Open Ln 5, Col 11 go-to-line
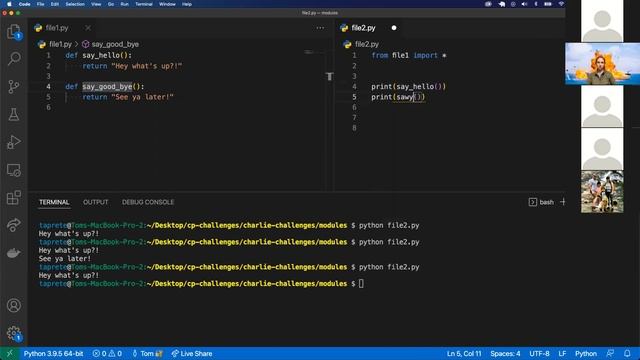640x360 pixels. [x=464, y=353]
